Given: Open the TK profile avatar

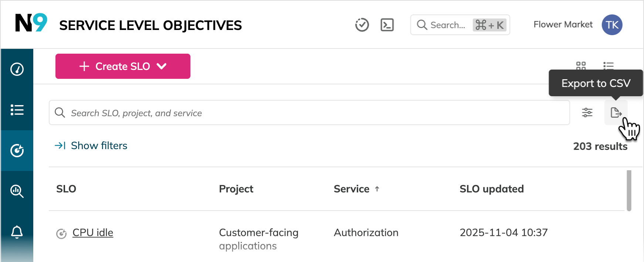Looking at the screenshot, I should 612,24.
